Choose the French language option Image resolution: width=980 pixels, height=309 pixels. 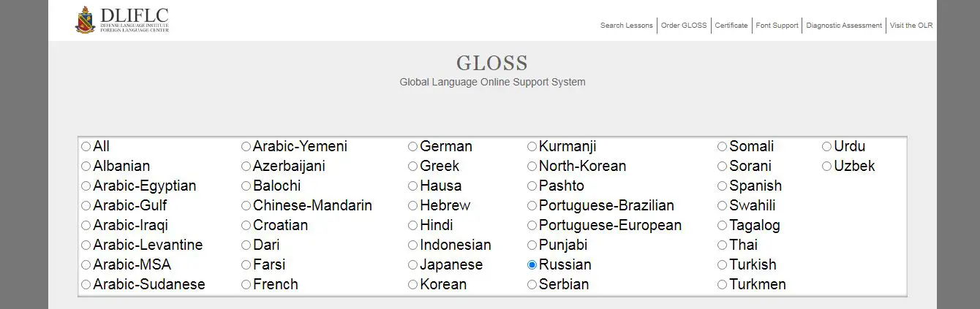point(246,285)
